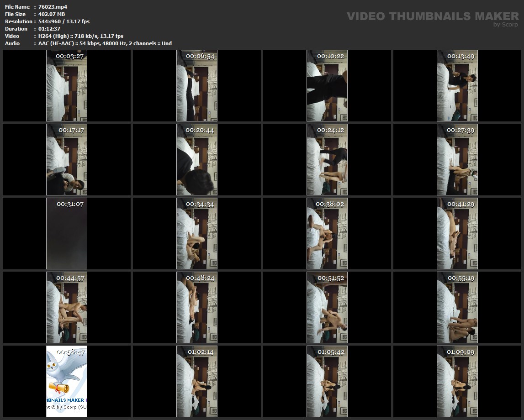
Task: Click the dark frame at 00:31:07
Action: tap(67, 233)
